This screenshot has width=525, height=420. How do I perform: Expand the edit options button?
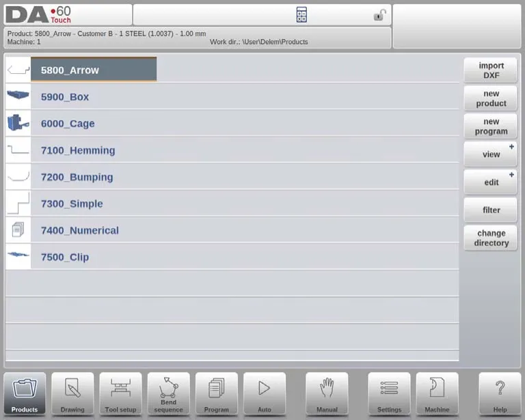tap(490, 182)
